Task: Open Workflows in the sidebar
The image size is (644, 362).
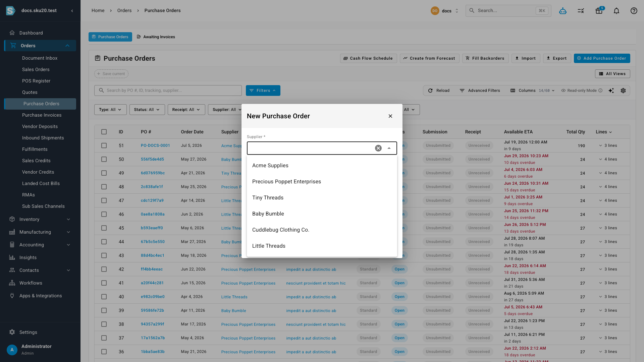Action: pyautogui.click(x=40, y=283)
